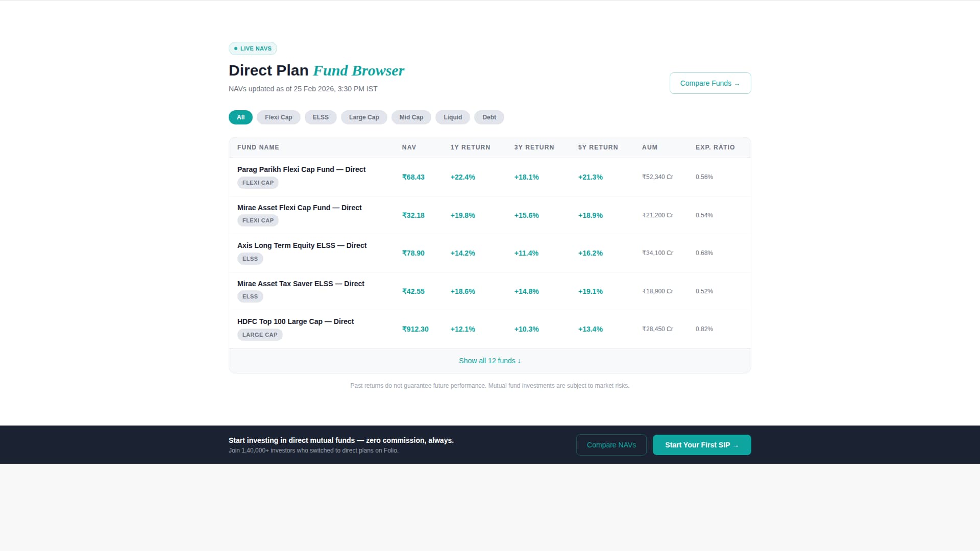
Task: Click expense ratio 0.52%
Action: click(704, 291)
